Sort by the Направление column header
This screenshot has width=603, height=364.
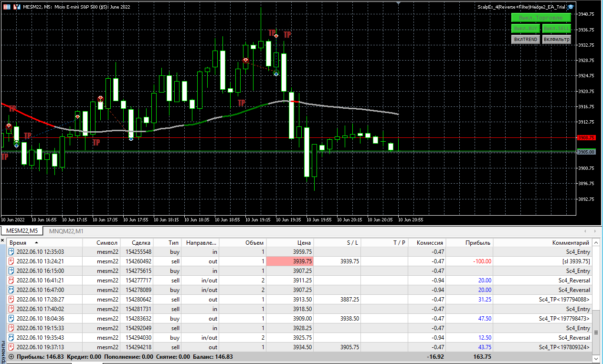tap(201, 243)
